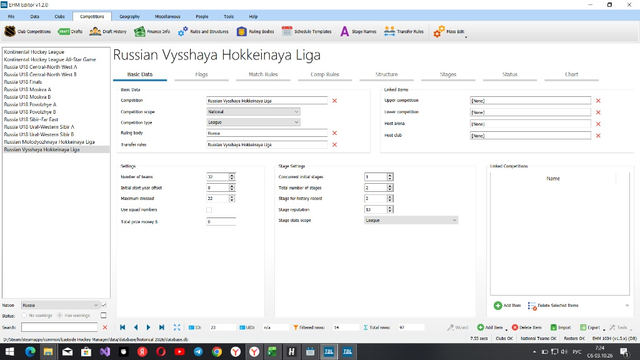
Task: Go to next record
Action: (x=149, y=327)
